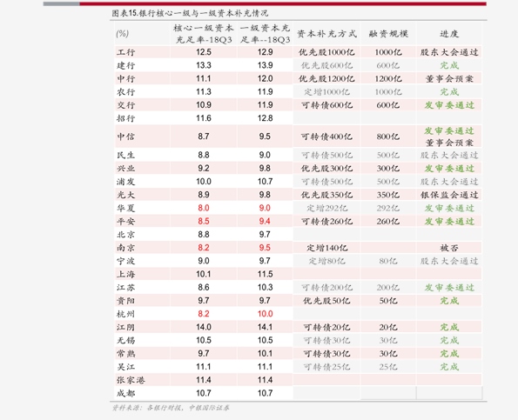Viewport: 518px width, 420px height.
Task: Select the 银保监会通过 status for 光大
Action: click(x=449, y=195)
